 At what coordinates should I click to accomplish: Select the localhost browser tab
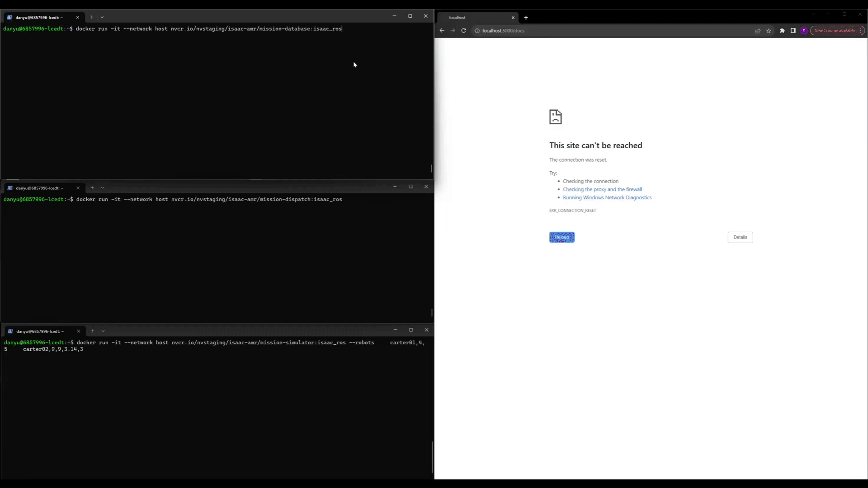tap(475, 18)
